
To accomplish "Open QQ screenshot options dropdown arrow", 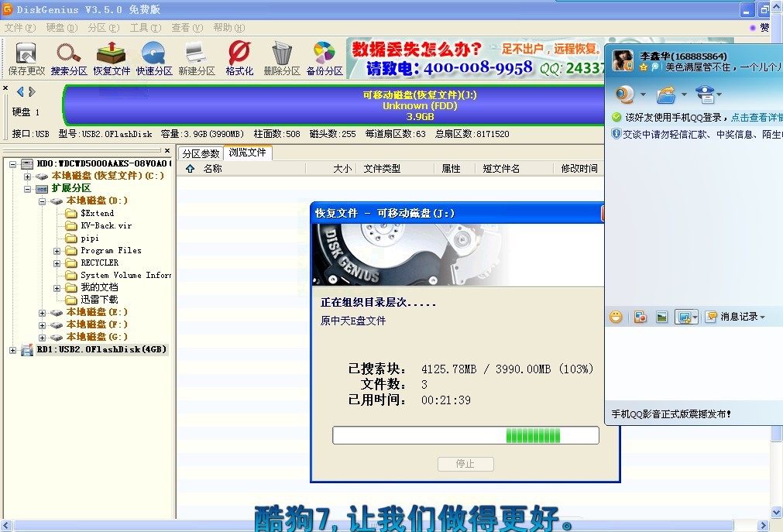I will tap(695, 317).
